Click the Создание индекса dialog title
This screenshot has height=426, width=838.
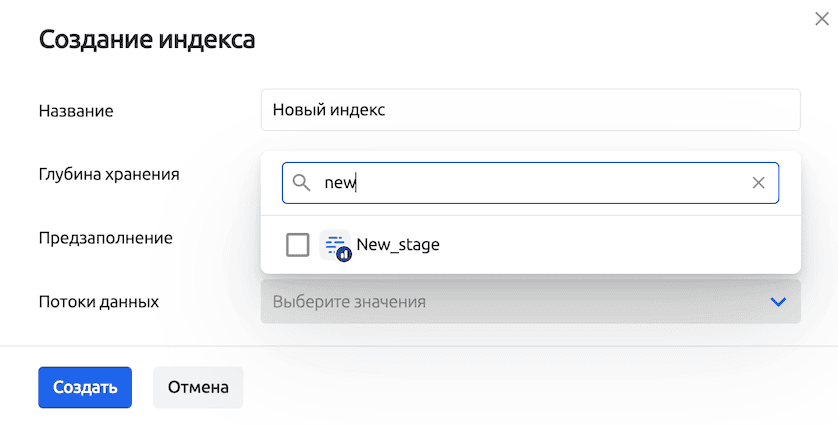click(147, 40)
